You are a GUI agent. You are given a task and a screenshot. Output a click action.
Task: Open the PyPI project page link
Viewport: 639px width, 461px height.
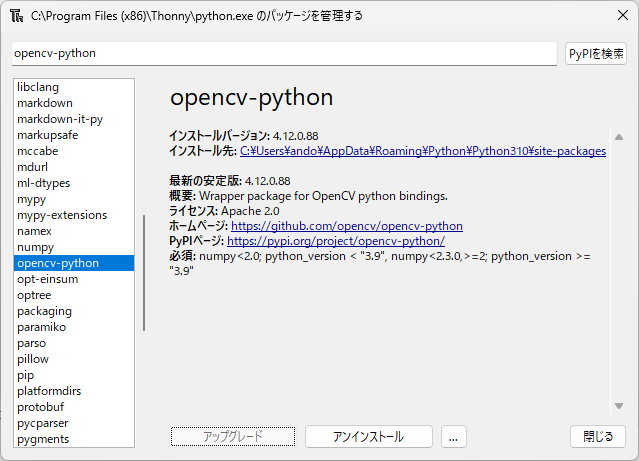coord(335,241)
